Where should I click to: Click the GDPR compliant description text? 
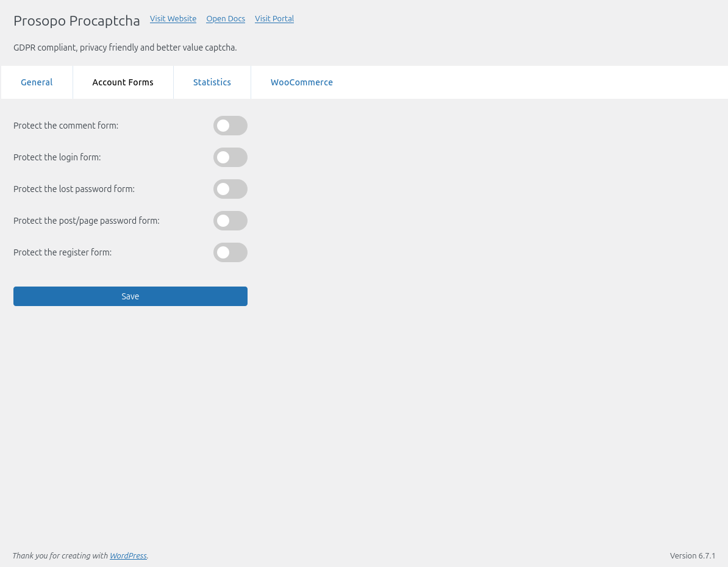pos(126,48)
